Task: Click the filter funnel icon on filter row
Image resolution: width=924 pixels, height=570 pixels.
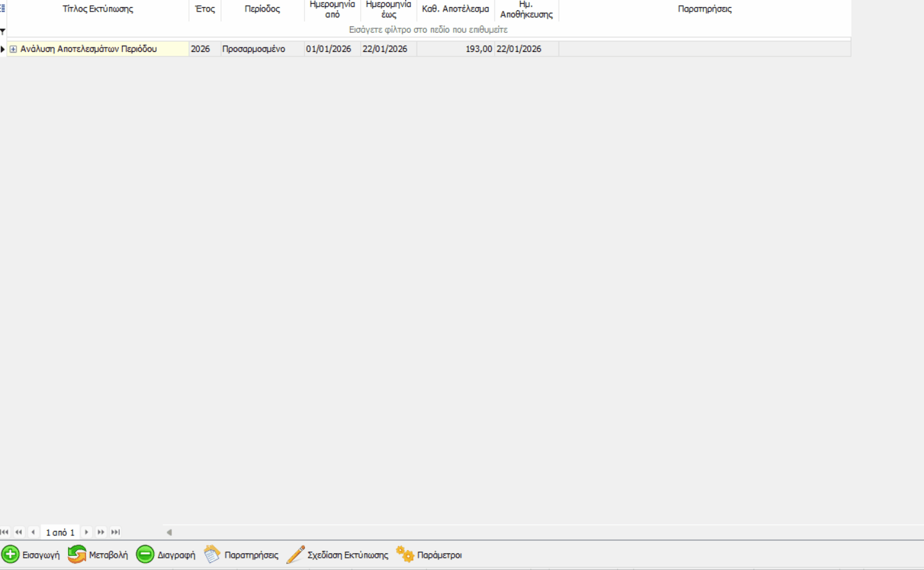Action: (x=3, y=31)
